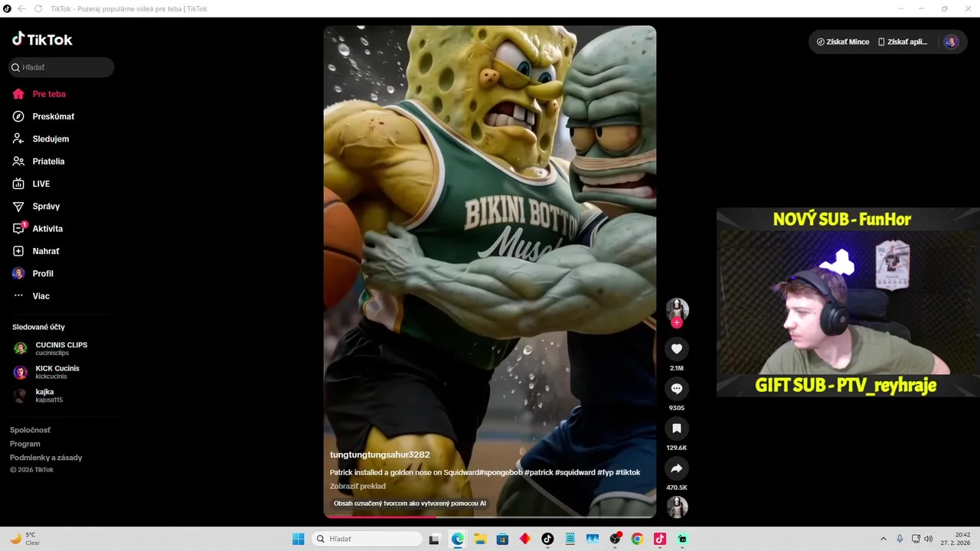980x551 pixels.
Task: Seek on the video progress bar
Action: click(x=490, y=517)
